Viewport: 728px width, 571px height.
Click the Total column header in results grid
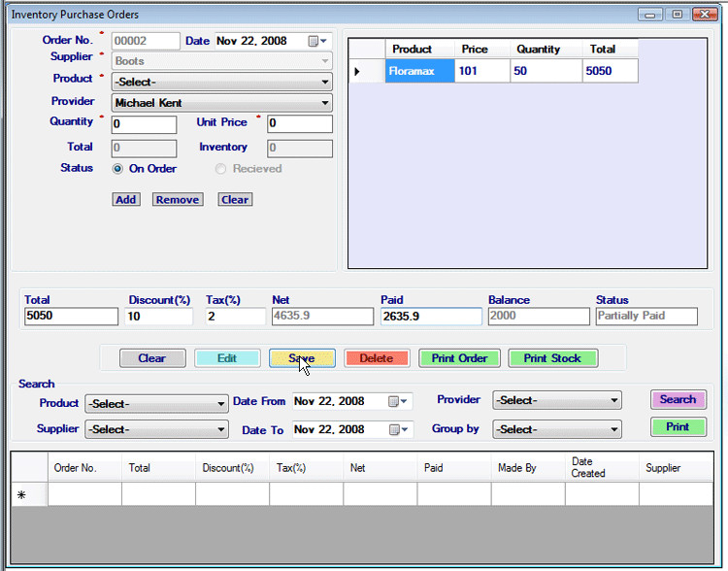pyautogui.click(x=159, y=467)
